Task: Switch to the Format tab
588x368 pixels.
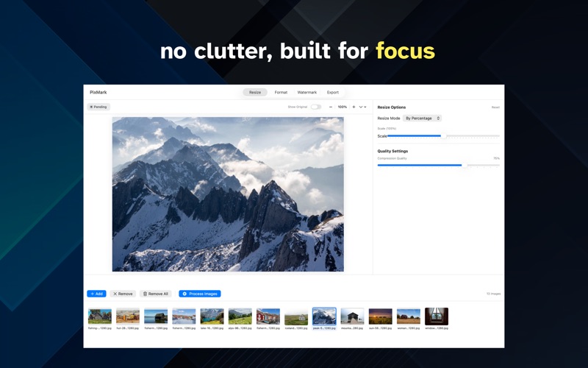Action: pos(281,93)
